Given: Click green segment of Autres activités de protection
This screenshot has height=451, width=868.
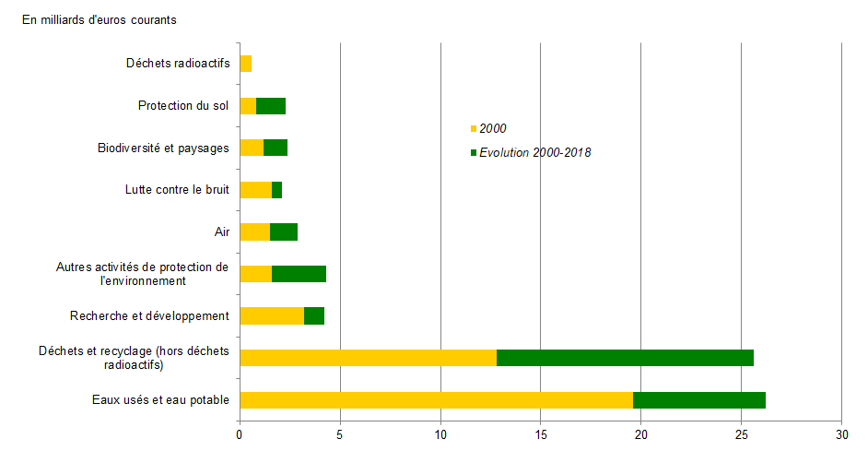Looking at the screenshot, I should 299,274.
